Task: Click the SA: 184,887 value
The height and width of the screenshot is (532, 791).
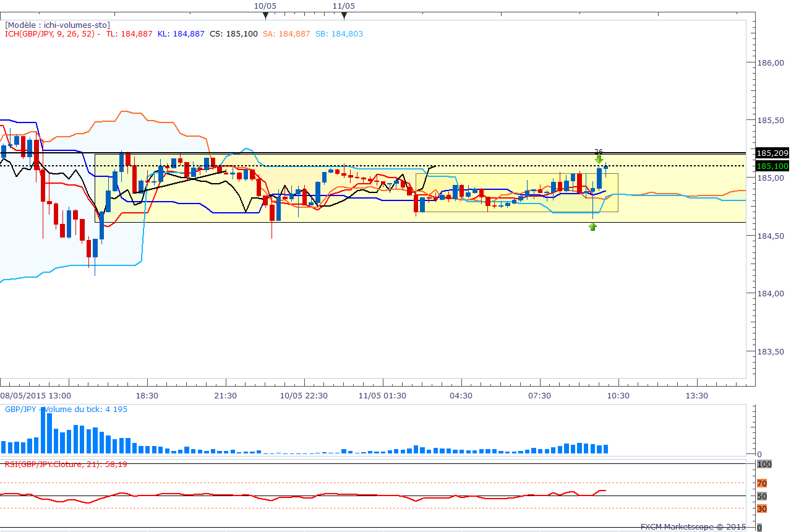Action: click(x=286, y=34)
